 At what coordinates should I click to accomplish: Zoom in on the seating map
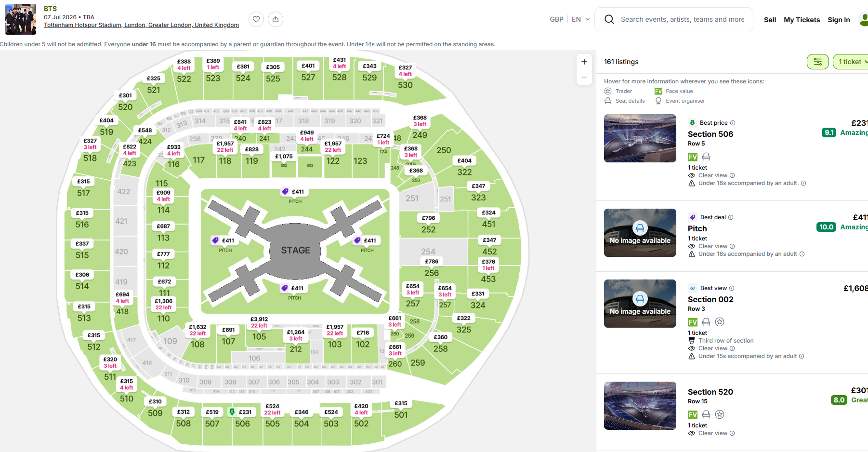click(584, 62)
